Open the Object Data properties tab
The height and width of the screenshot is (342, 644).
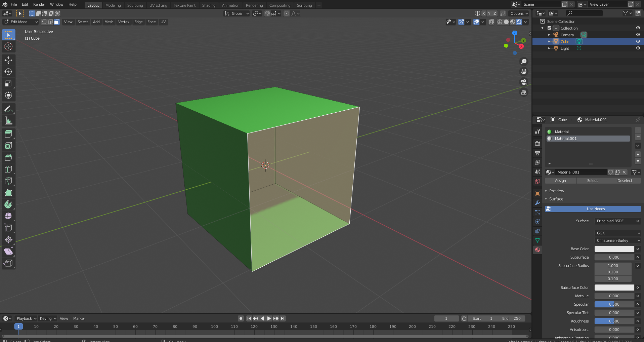pyautogui.click(x=538, y=240)
